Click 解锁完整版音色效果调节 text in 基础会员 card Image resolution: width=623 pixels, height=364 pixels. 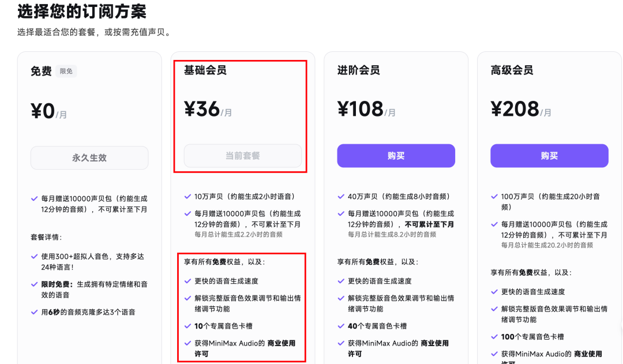(247, 303)
